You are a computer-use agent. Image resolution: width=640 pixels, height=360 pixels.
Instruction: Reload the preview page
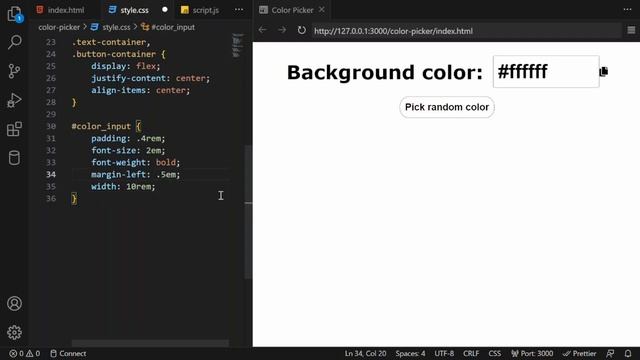point(302,30)
